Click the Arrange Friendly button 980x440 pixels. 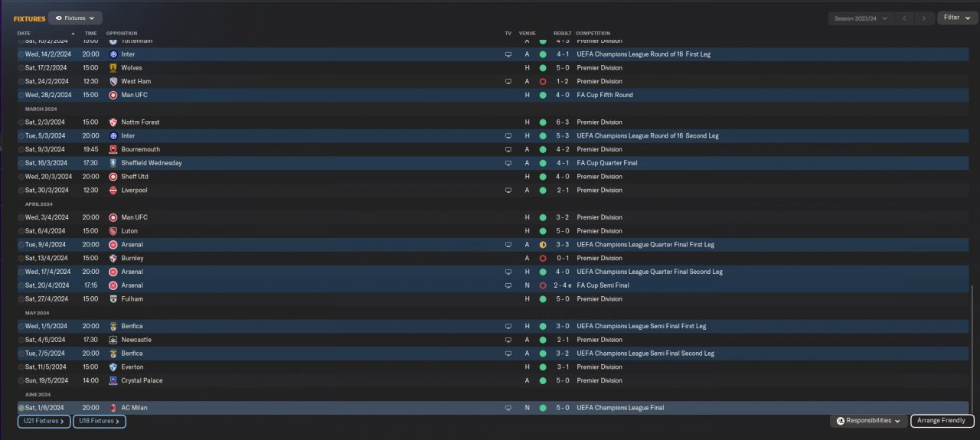942,421
